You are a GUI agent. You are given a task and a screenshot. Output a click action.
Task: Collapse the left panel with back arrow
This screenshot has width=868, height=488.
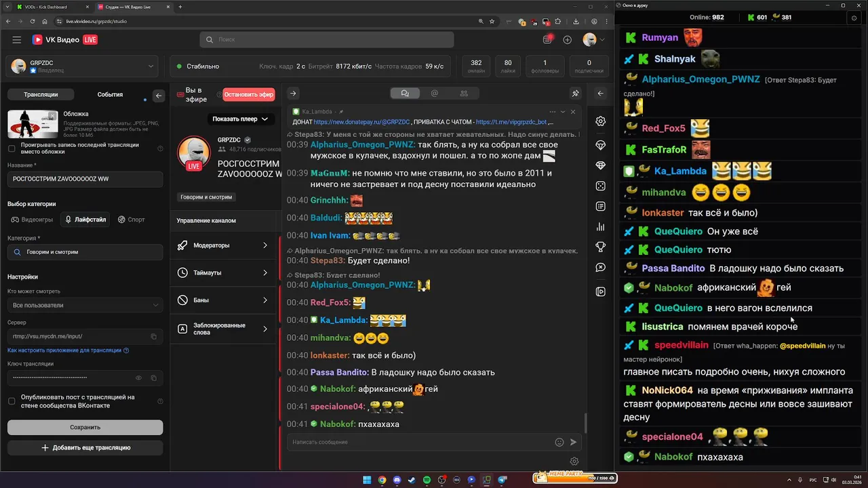coord(159,96)
